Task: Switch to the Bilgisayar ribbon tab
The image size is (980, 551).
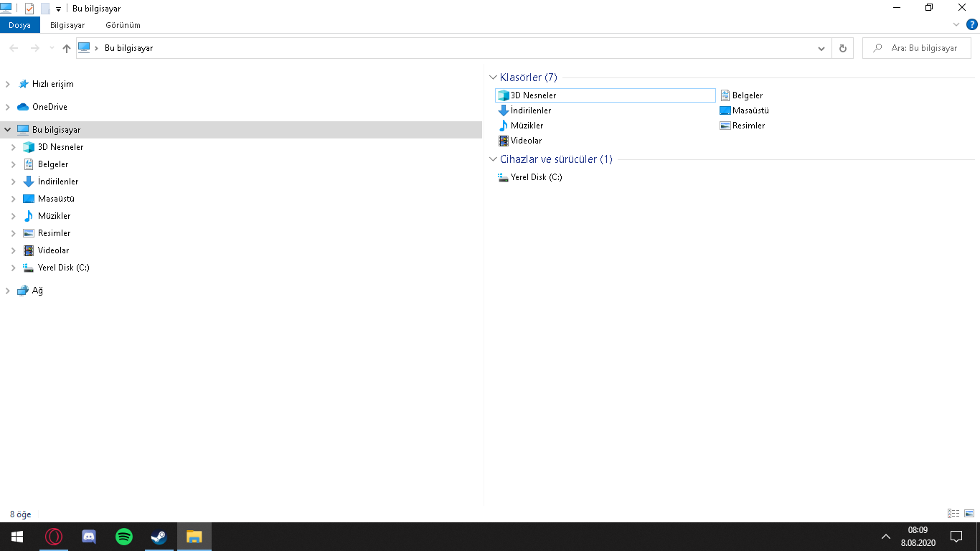Action: [67, 25]
